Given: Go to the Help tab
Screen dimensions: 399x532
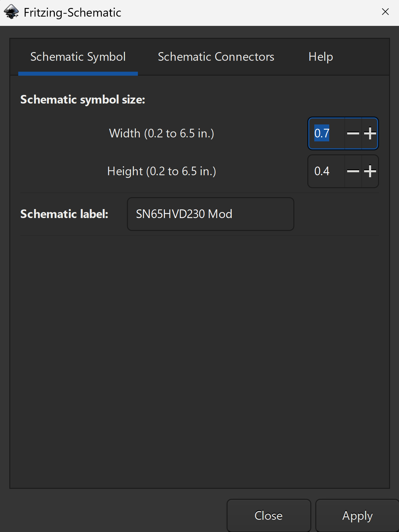Looking at the screenshot, I should click(321, 57).
